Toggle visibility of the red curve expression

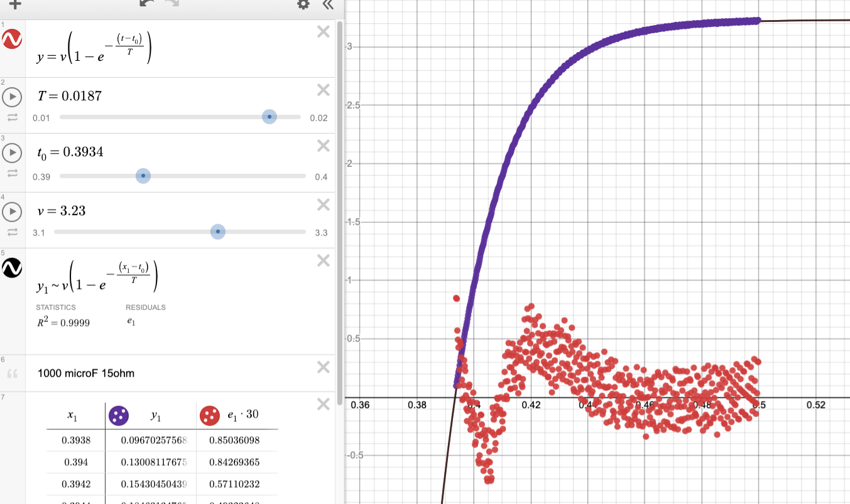pos(13,40)
